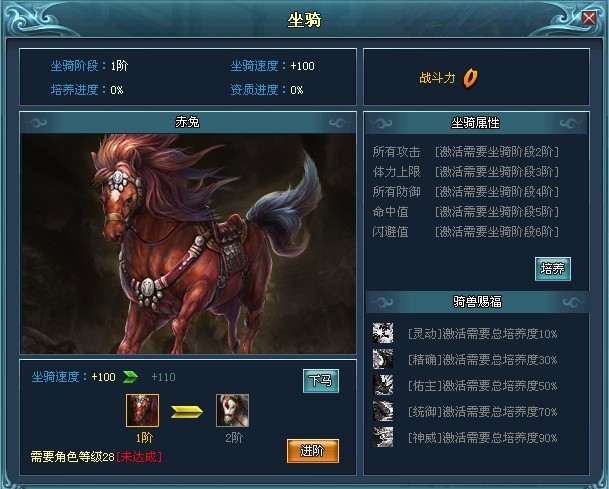Click the 闪避值 attribute row
609x489 pixels.
click(x=466, y=231)
